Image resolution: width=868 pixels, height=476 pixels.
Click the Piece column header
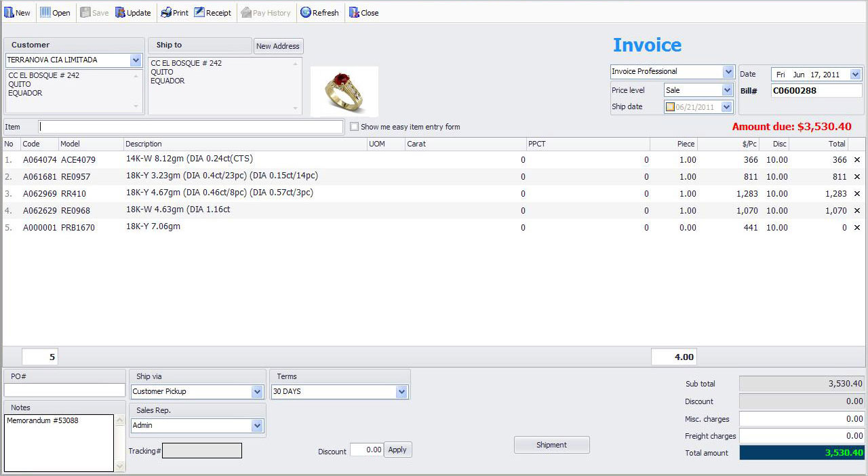click(x=674, y=144)
